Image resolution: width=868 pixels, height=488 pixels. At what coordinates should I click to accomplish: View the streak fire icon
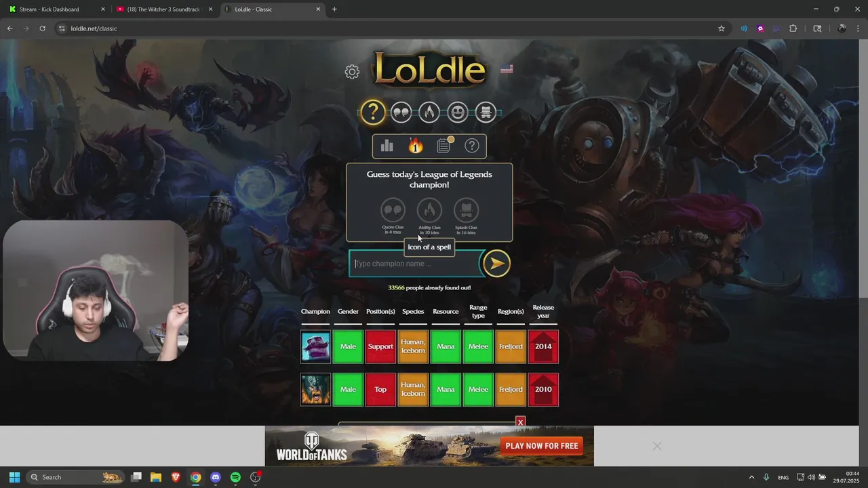[x=415, y=146]
